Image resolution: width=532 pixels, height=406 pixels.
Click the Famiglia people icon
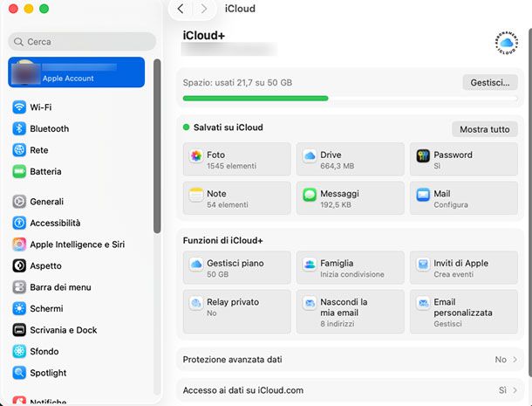[x=310, y=265]
